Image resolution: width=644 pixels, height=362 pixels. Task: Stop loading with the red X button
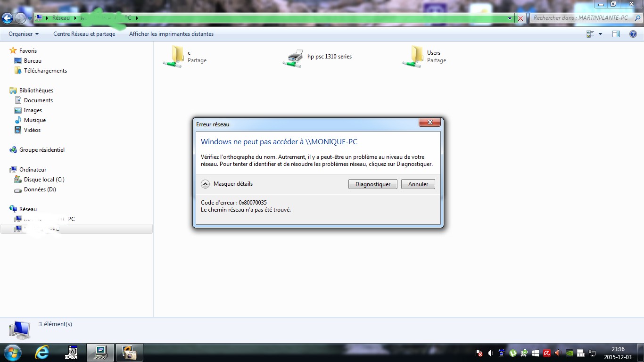(x=520, y=18)
